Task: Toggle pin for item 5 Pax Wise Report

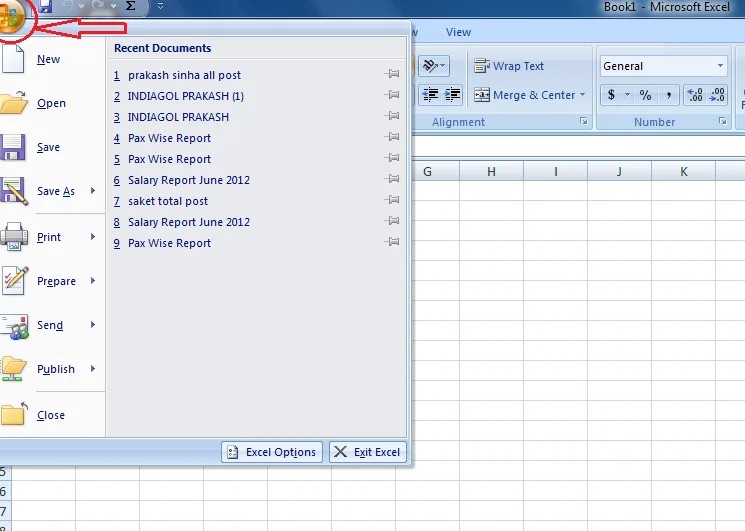Action: tap(392, 158)
